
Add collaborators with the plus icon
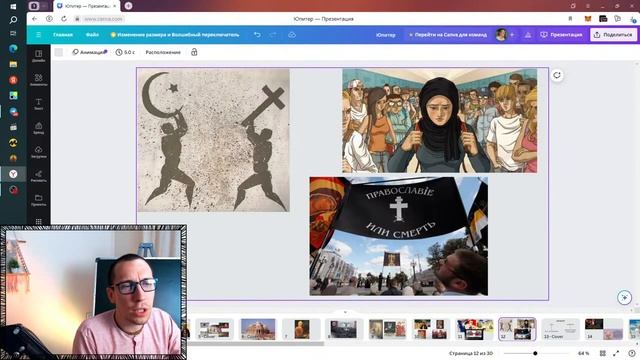512,35
